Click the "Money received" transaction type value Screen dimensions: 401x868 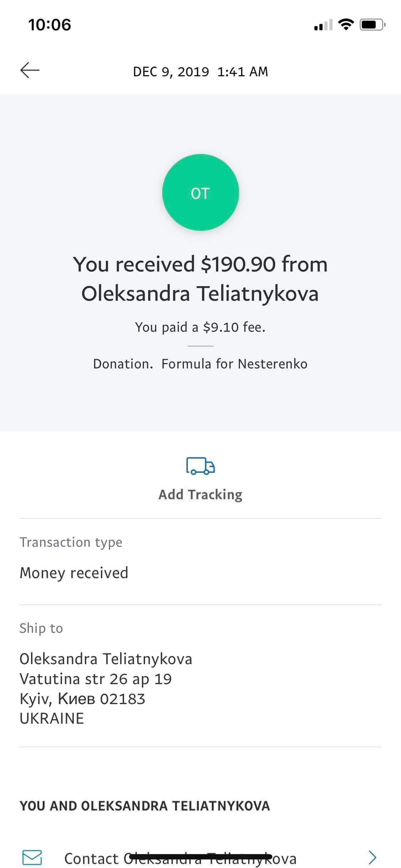pos(74,573)
